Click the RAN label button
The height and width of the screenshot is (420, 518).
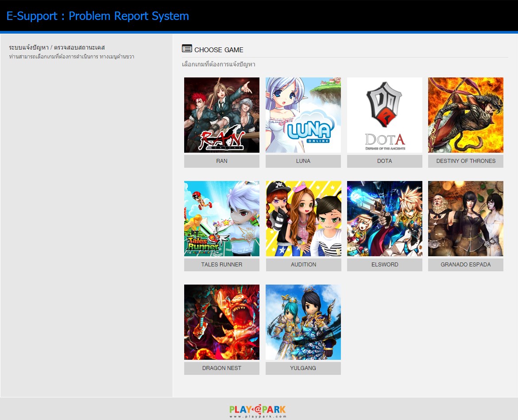tap(222, 161)
